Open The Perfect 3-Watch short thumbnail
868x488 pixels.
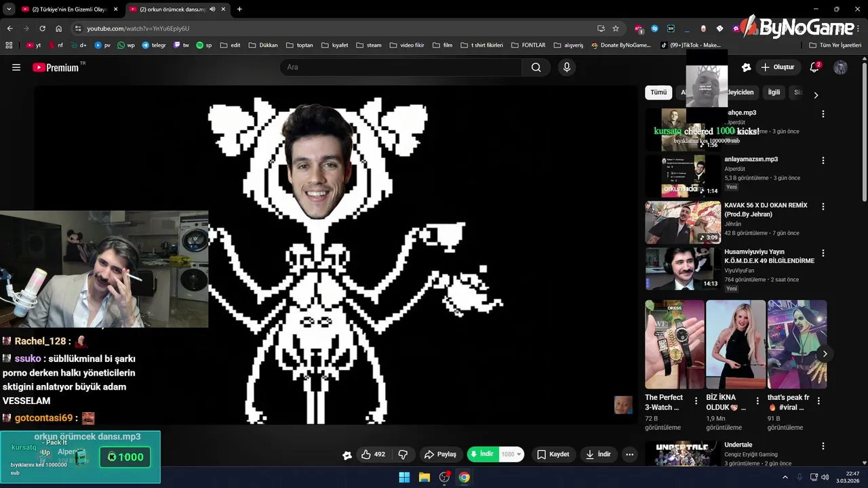[x=675, y=344]
